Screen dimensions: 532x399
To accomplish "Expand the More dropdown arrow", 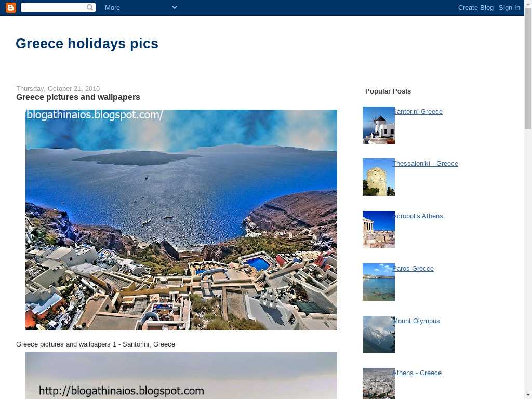I will point(175,7).
